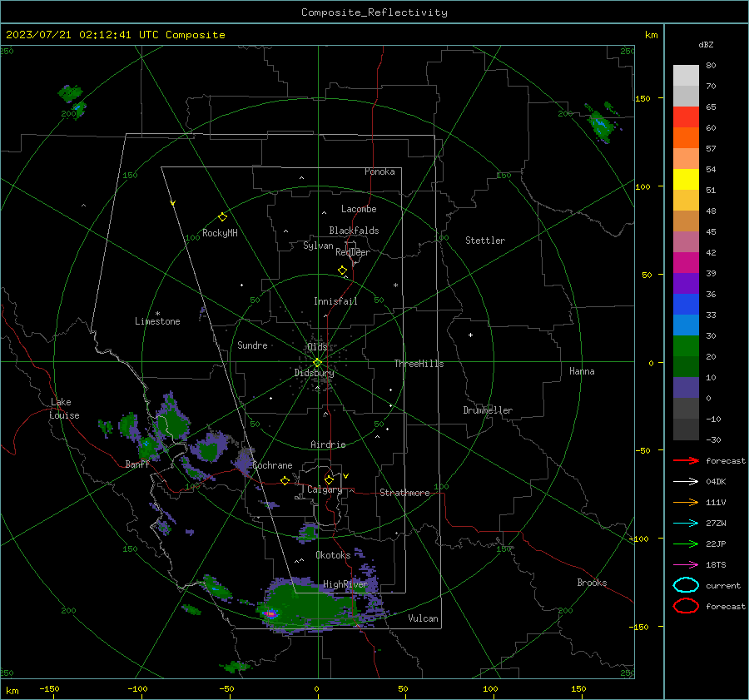Click the orange 111V arrow legend icon

(x=686, y=502)
